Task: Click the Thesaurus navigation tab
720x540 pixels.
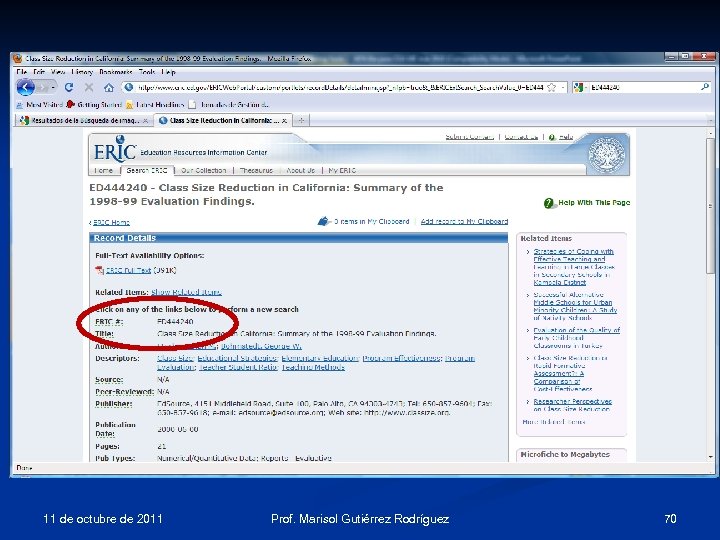Action: (256, 170)
